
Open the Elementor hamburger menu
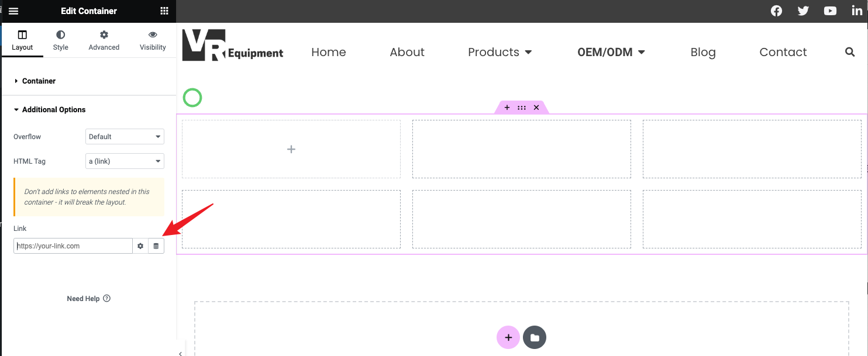[13, 11]
